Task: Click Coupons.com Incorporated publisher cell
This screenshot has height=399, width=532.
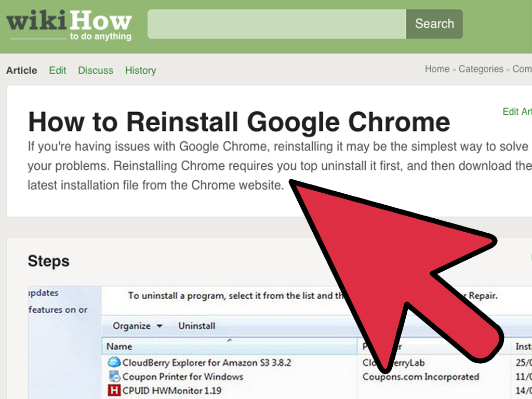Action: [x=421, y=377]
